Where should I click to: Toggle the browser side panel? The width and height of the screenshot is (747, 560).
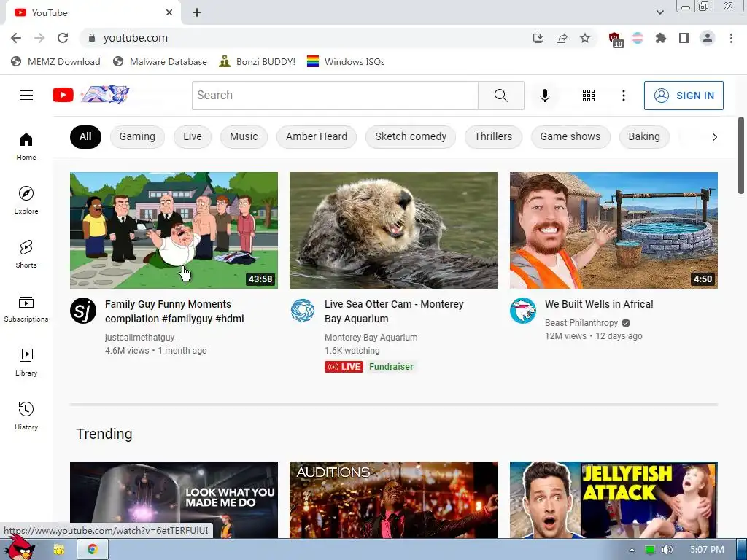click(x=684, y=38)
